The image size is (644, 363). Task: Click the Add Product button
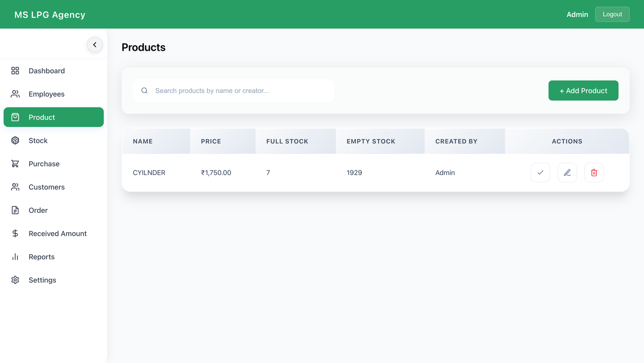click(583, 91)
